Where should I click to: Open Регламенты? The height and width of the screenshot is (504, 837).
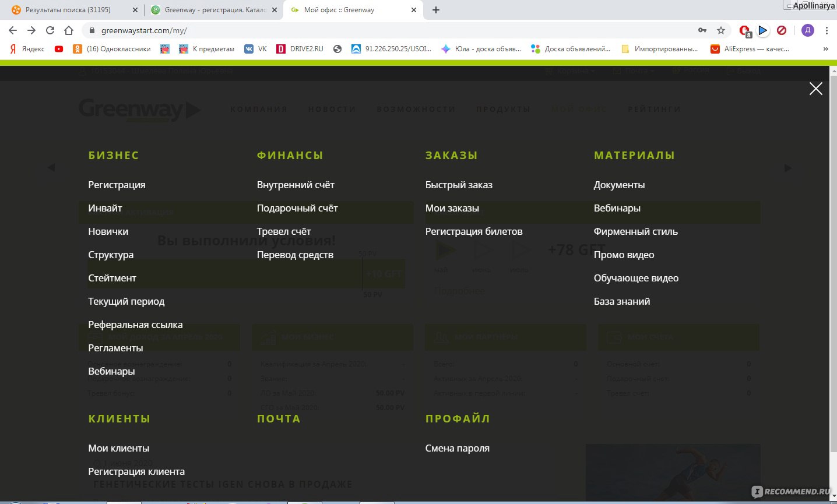tap(115, 348)
